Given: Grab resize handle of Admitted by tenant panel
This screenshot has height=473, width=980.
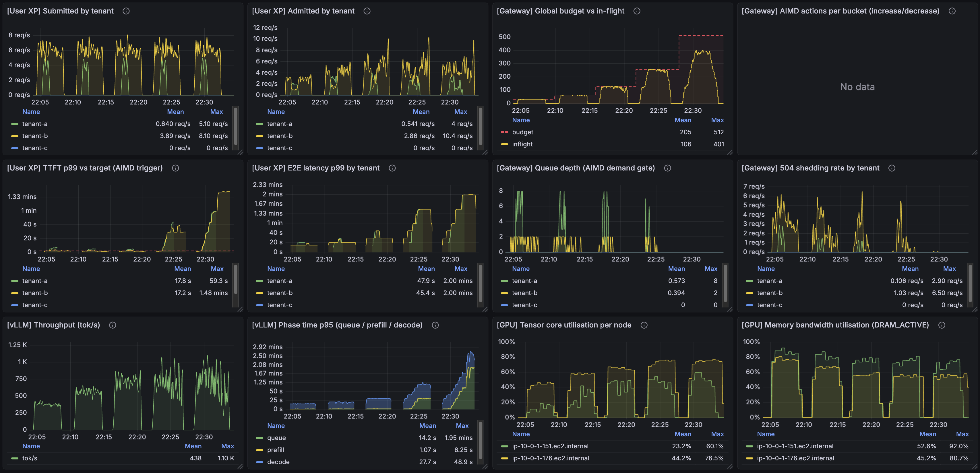Looking at the screenshot, I should click(485, 153).
